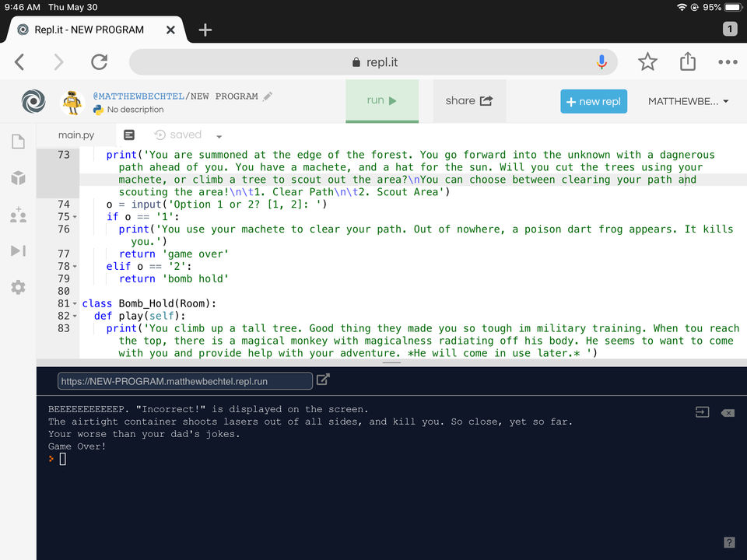Open the saved history clock icon

pos(160,135)
